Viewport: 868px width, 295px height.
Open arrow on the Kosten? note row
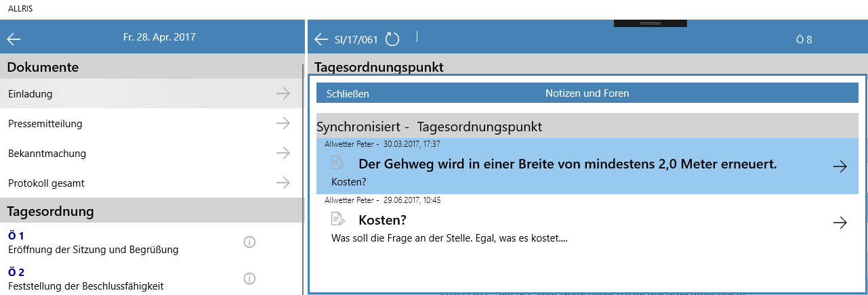point(840,223)
